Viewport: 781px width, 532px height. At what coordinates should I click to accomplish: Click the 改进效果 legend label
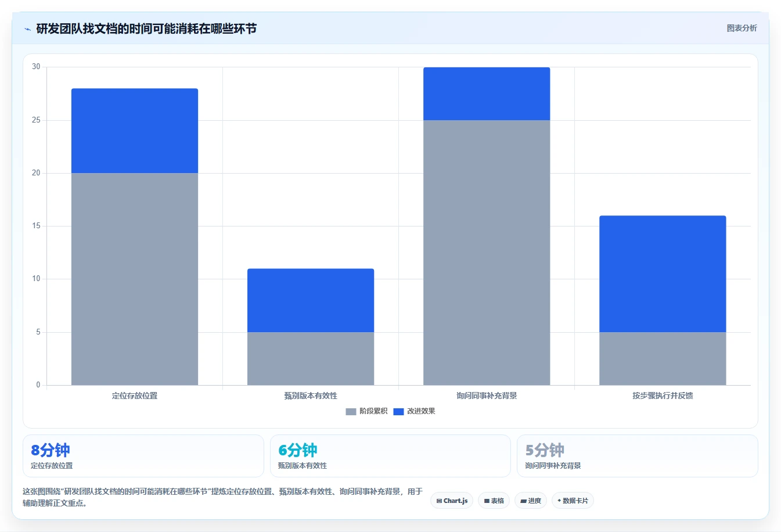(x=421, y=411)
